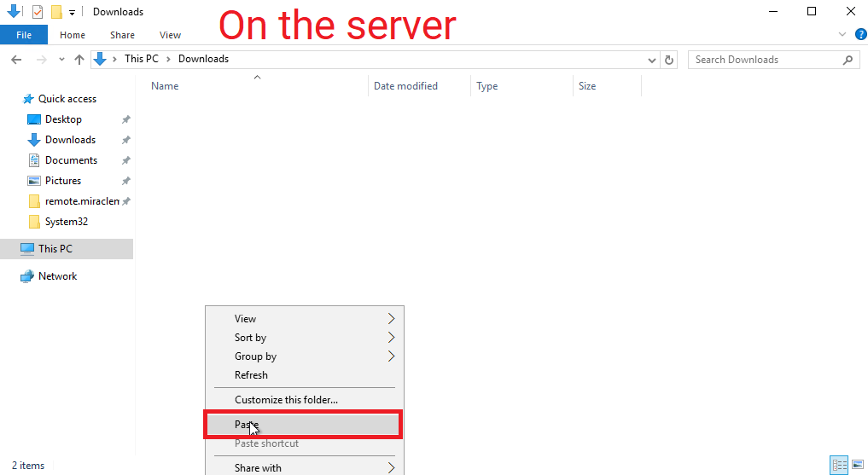The height and width of the screenshot is (475, 868).
Task: Click the Properties icon in title bar
Action: point(38,12)
